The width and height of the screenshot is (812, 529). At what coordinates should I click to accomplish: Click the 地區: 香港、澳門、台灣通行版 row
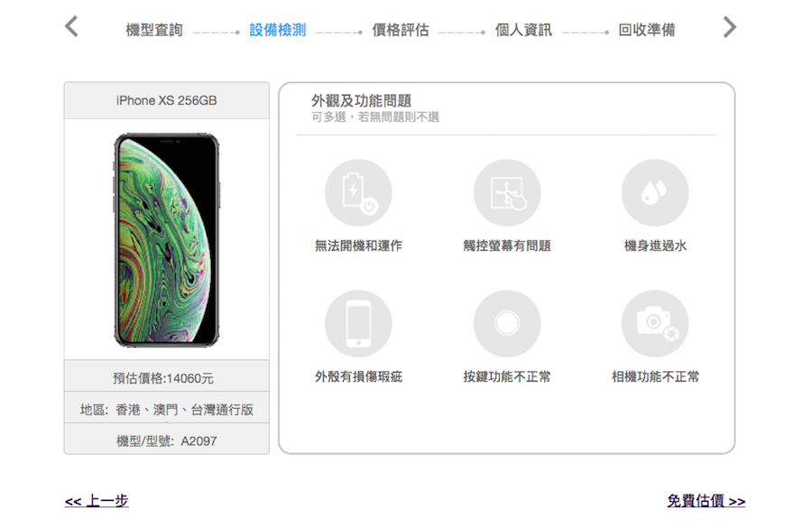pyautogui.click(x=167, y=409)
